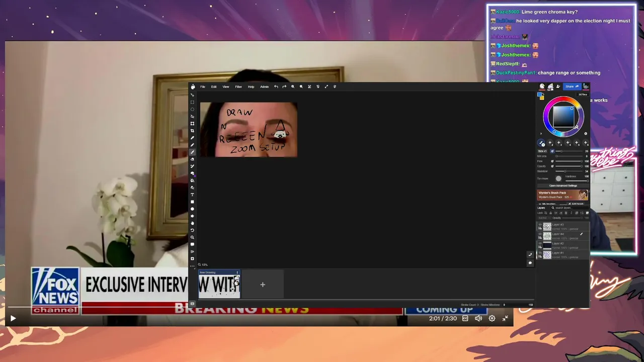Select brush slot 1
The height and width of the screenshot is (362, 644).
pyautogui.click(x=541, y=143)
